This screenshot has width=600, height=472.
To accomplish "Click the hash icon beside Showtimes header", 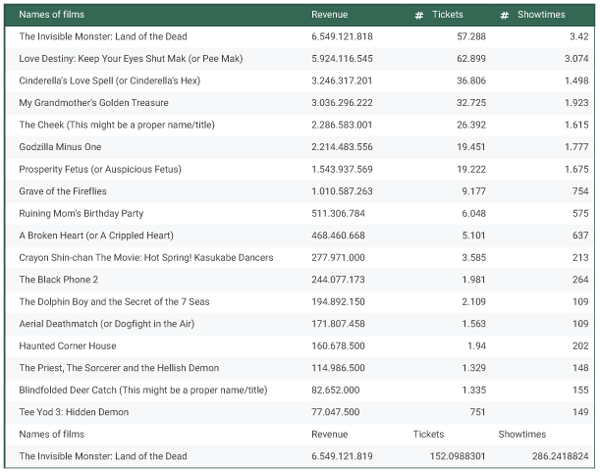I will 505,16.
